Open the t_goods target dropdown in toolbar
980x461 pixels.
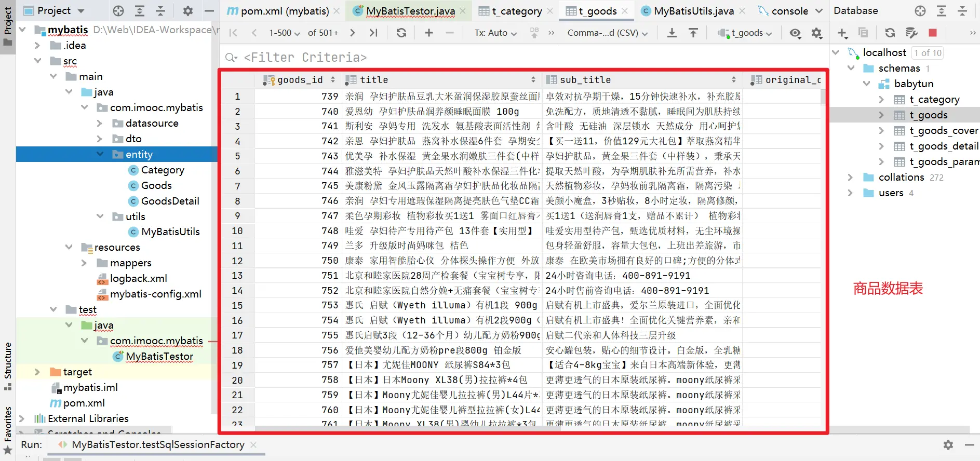click(x=745, y=33)
